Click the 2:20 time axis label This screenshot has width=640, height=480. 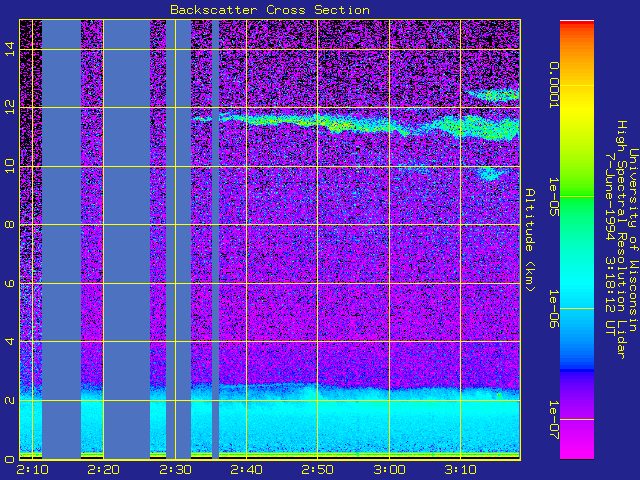coord(104,470)
